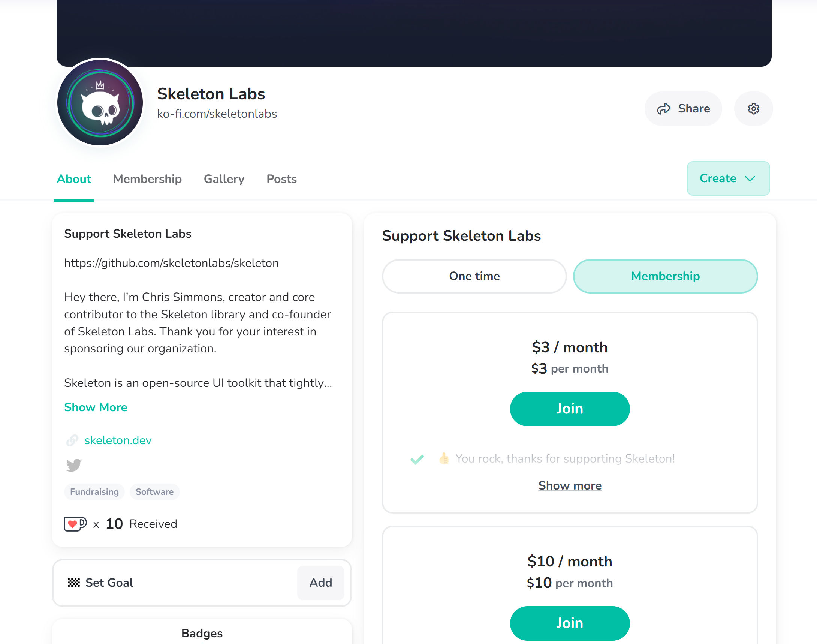Open the settings gear icon
This screenshot has height=644, width=817.
click(753, 109)
